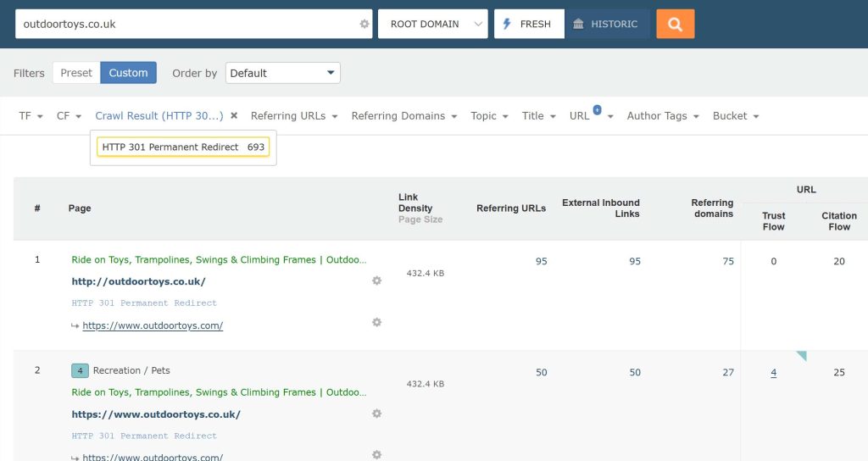Image resolution: width=868 pixels, height=461 pixels.
Task: Sort by Citation Flow column header
Action: [x=839, y=221]
